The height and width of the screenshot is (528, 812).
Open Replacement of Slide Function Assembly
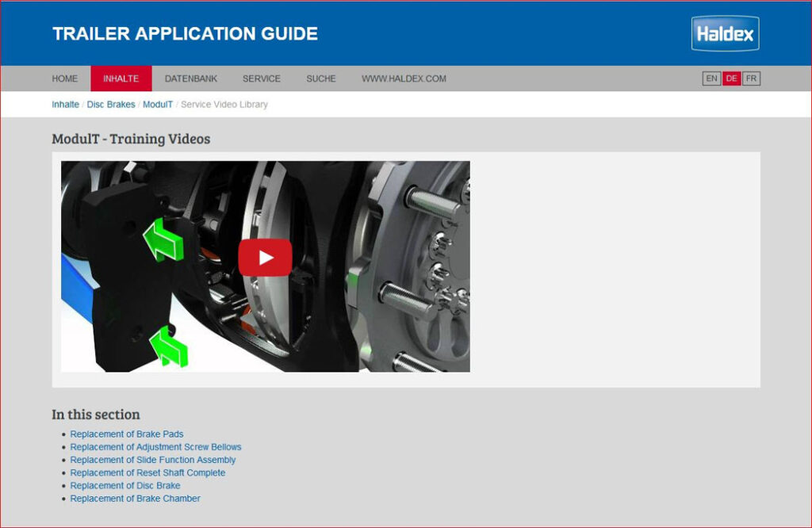(x=153, y=460)
